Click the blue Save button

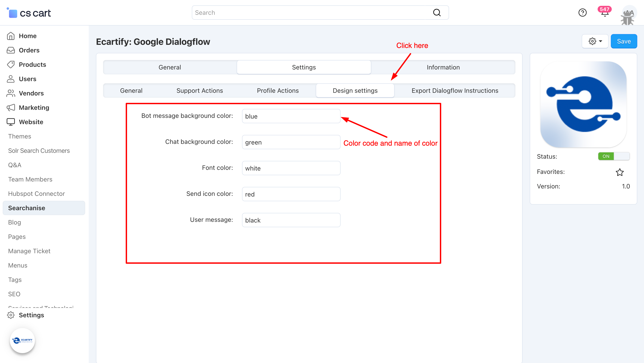click(624, 41)
